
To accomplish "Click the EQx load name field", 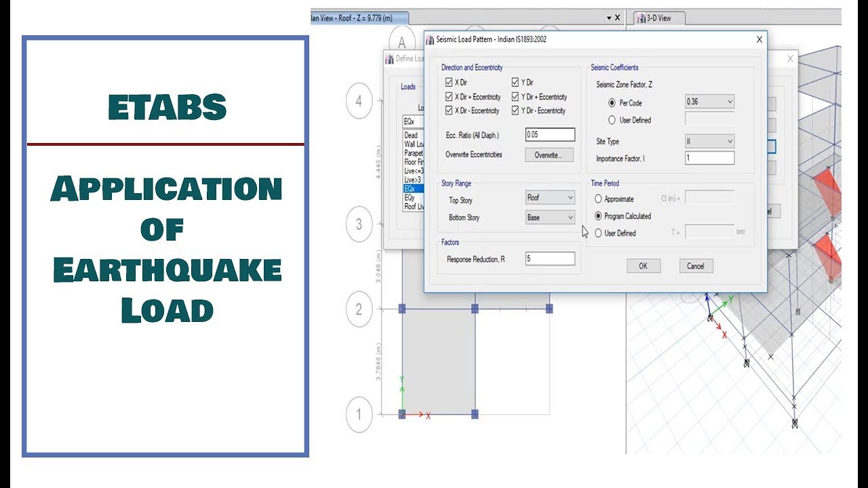I will click(x=413, y=121).
